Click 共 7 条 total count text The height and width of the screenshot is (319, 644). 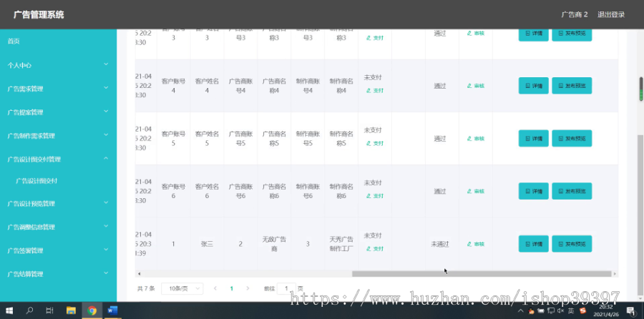point(146,289)
